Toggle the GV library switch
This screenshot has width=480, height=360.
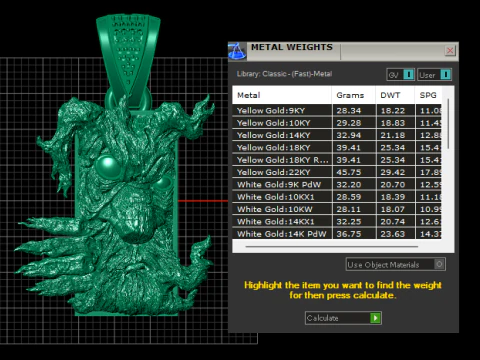coord(409,74)
